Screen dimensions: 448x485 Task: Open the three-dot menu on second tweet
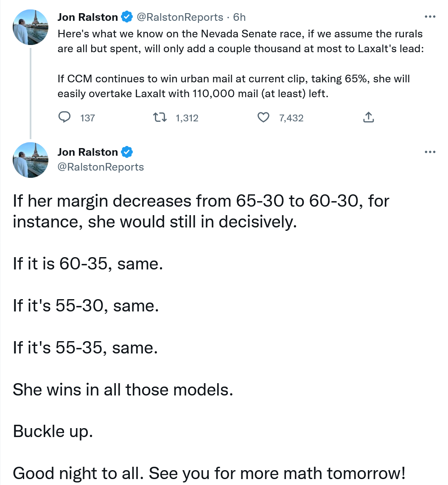click(x=430, y=152)
